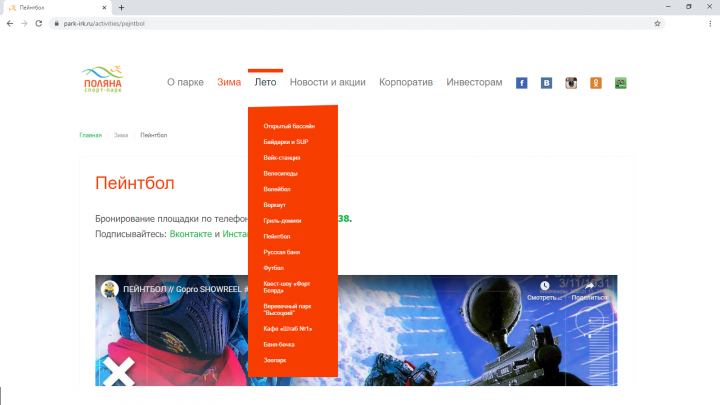
Task: Select Футбол from dropdown
Action: 273,268
